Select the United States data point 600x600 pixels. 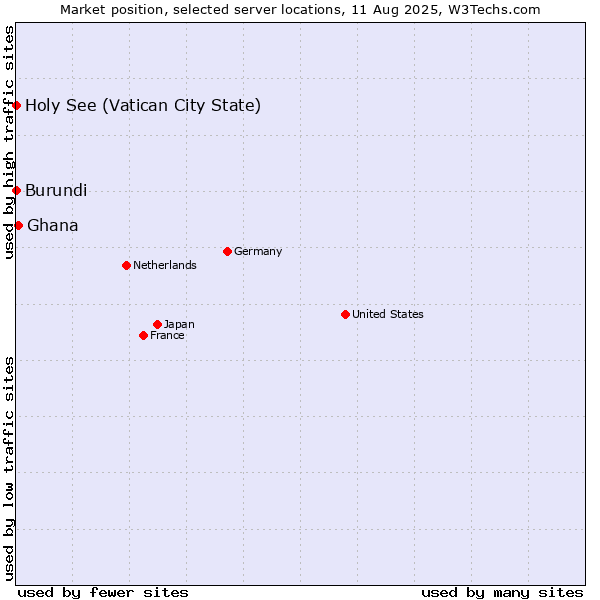(346, 315)
